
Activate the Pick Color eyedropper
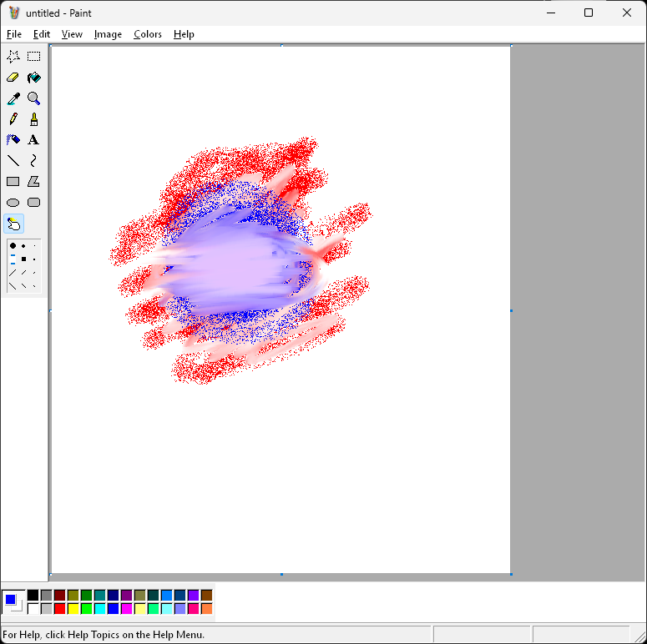(x=13, y=98)
